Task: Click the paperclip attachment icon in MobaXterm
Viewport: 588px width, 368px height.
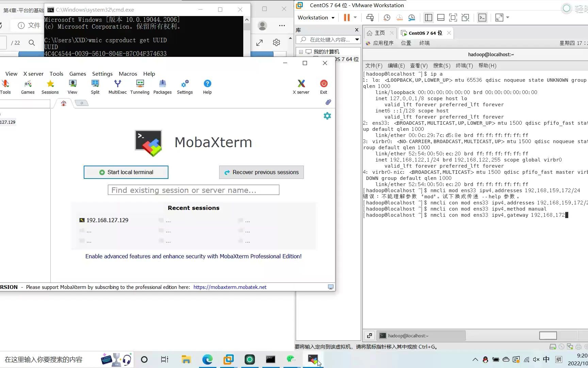Action: click(328, 102)
